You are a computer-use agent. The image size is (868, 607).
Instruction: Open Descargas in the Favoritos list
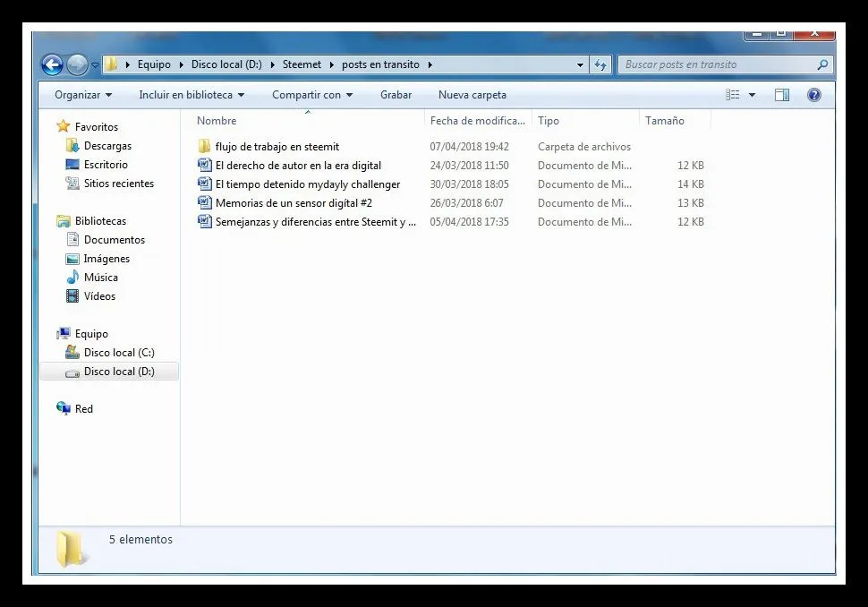pos(107,146)
